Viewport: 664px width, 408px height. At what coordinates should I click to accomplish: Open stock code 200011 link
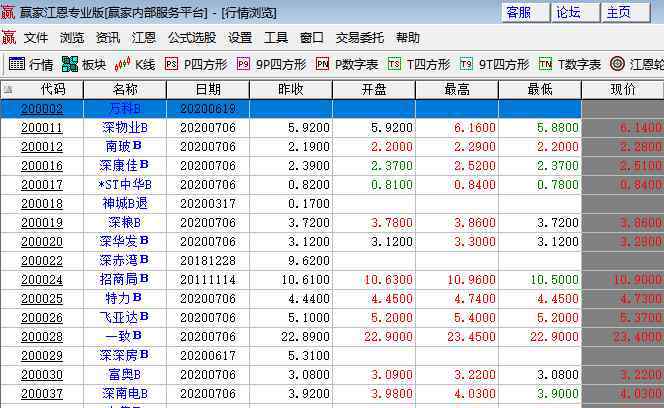click(42, 128)
